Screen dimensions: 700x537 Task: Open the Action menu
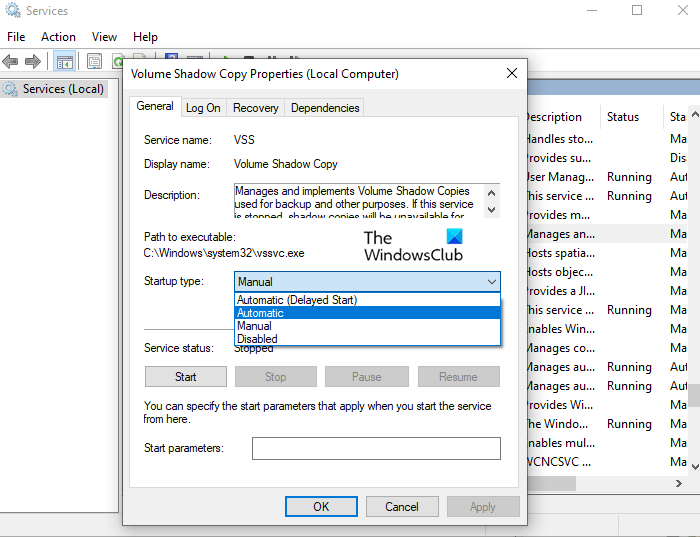[58, 37]
